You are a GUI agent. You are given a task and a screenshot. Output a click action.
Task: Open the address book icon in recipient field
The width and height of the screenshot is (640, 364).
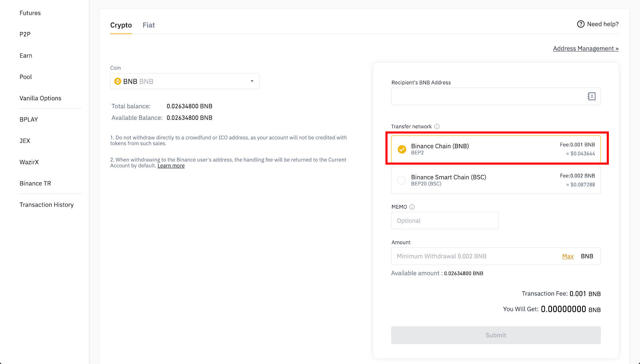(591, 96)
